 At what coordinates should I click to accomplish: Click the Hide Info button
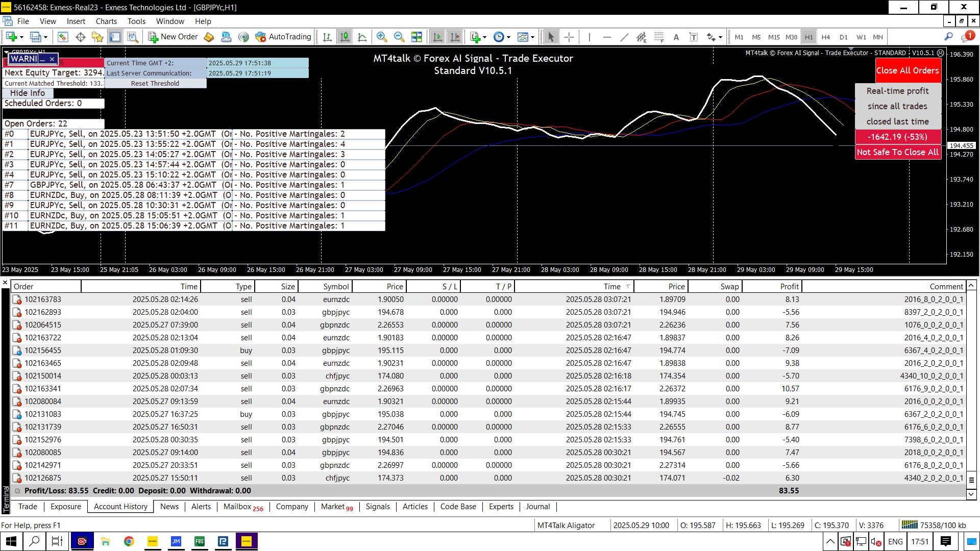[28, 93]
